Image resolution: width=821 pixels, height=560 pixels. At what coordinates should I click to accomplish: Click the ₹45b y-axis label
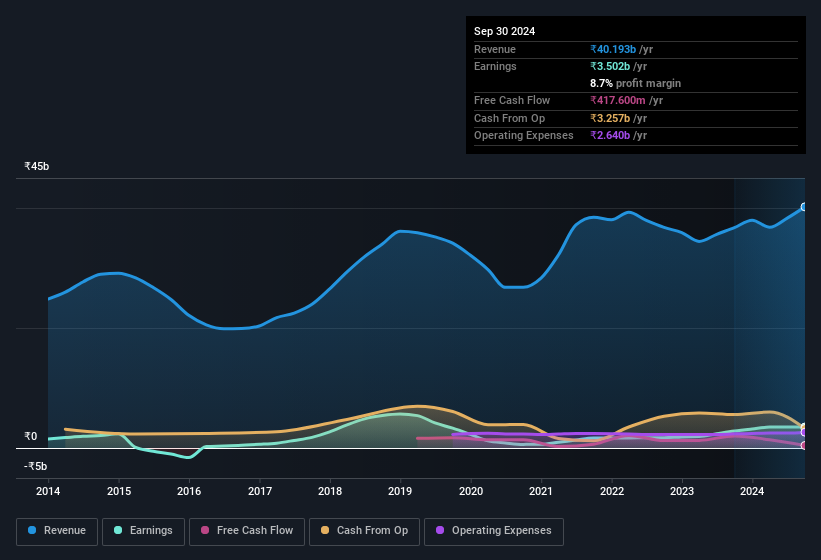(37, 167)
